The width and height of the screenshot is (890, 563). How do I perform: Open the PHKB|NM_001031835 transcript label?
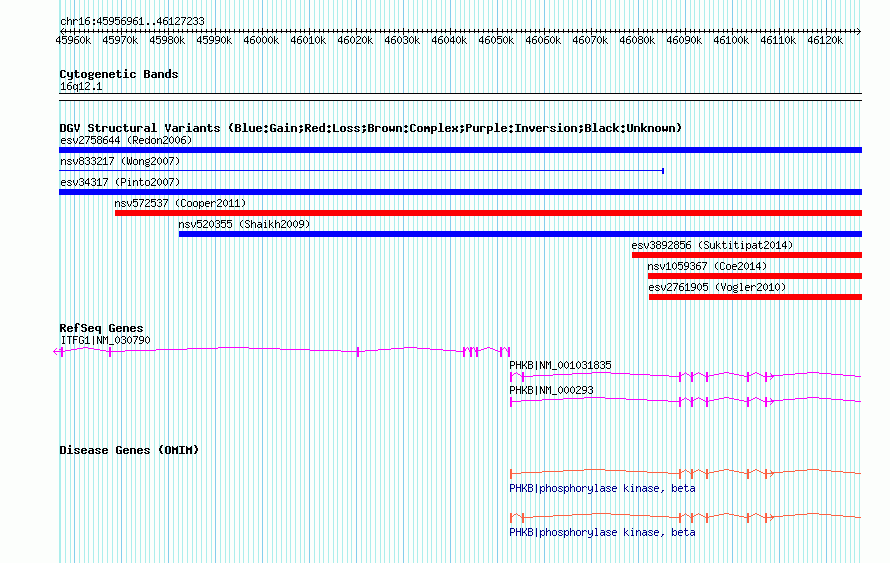tap(560, 365)
